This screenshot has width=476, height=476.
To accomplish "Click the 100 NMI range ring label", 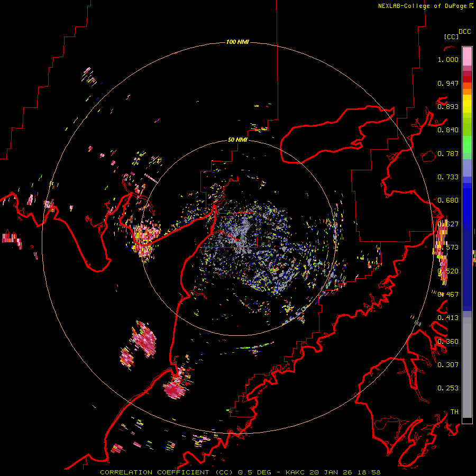I will click(x=237, y=42).
